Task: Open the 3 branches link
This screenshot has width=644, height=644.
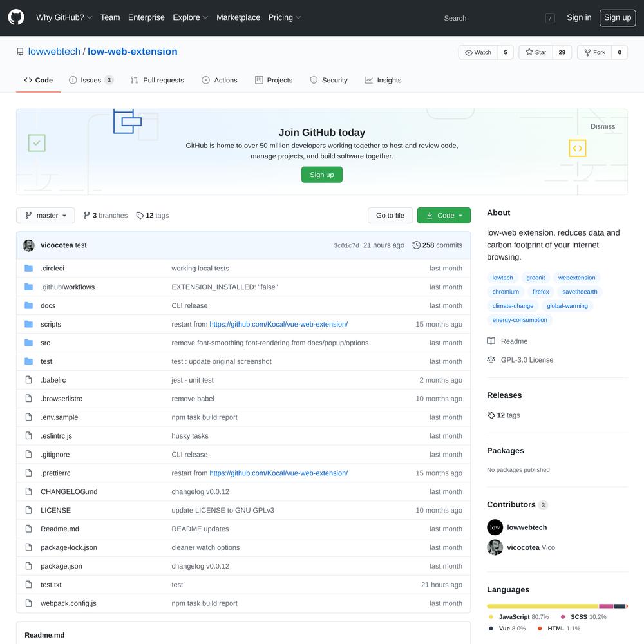Action: (106, 216)
